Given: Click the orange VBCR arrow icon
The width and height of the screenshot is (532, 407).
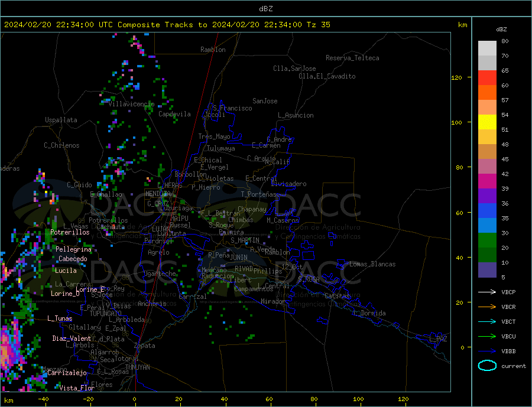Looking at the screenshot, I should pyautogui.click(x=487, y=307).
